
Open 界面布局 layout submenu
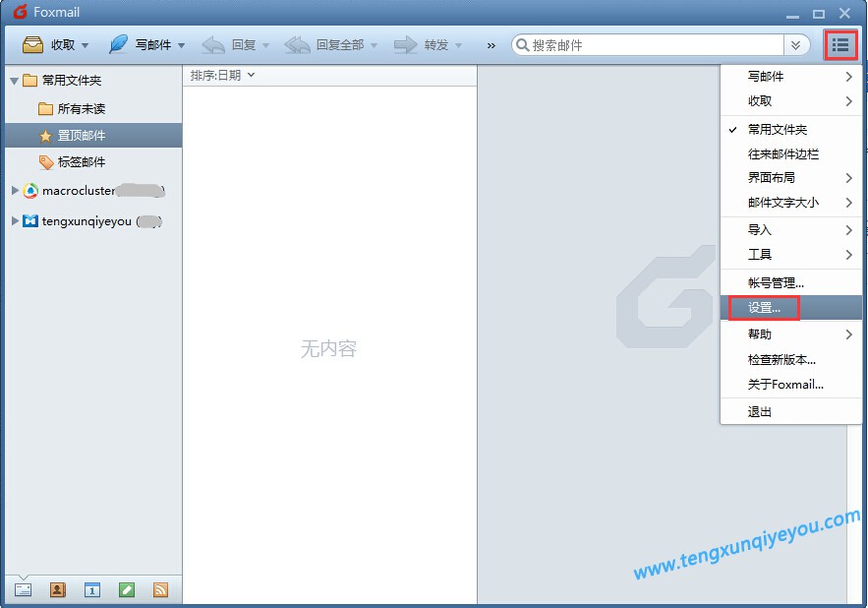tap(791, 178)
